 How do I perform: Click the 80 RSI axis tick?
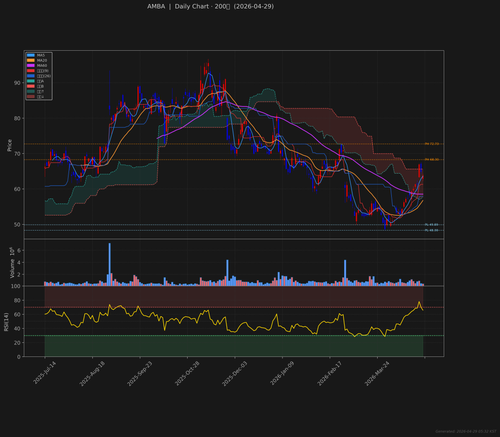click(x=17, y=300)
